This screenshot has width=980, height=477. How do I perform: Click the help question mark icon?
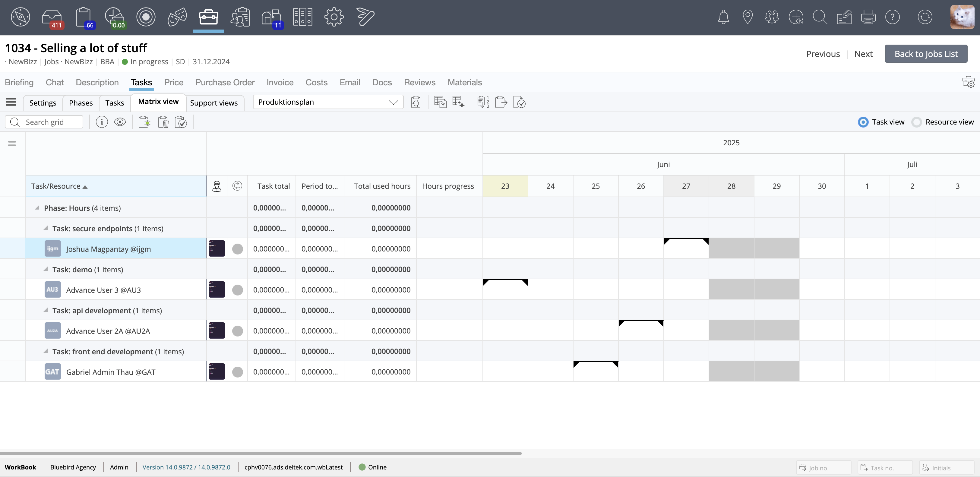tap(892, 17)
